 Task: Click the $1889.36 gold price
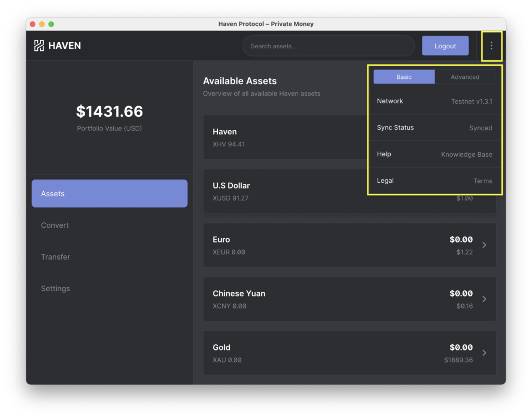click(458, 360)
